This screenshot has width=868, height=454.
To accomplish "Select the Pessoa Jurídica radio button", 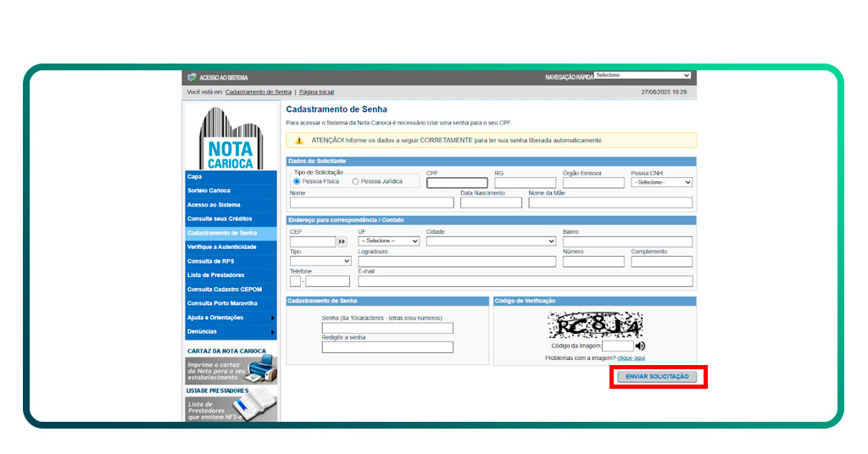I will (355, 181).
